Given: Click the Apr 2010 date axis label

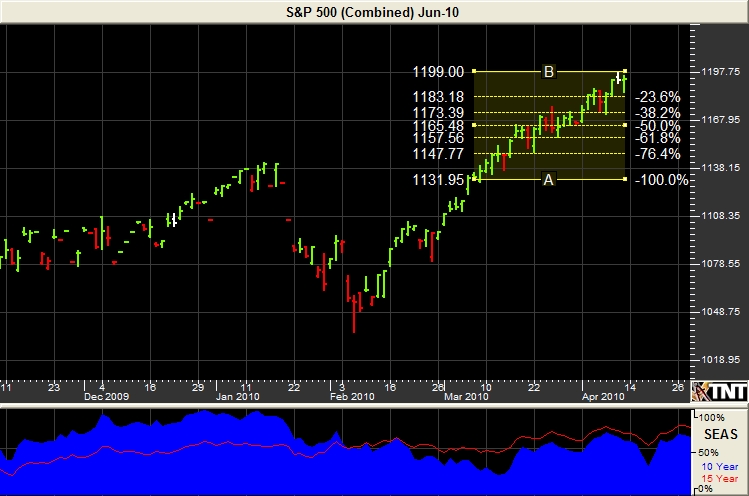Looking at the screenshot, I should (603, 397).
